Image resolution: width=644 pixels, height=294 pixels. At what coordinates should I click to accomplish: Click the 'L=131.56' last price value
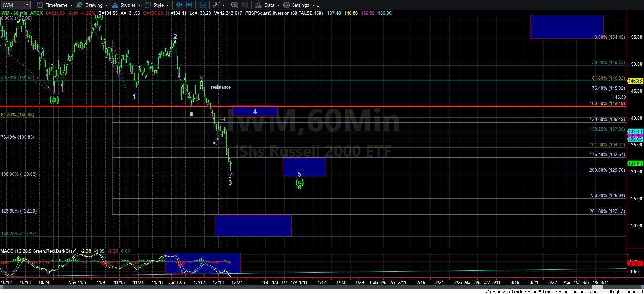coord(56,13)
